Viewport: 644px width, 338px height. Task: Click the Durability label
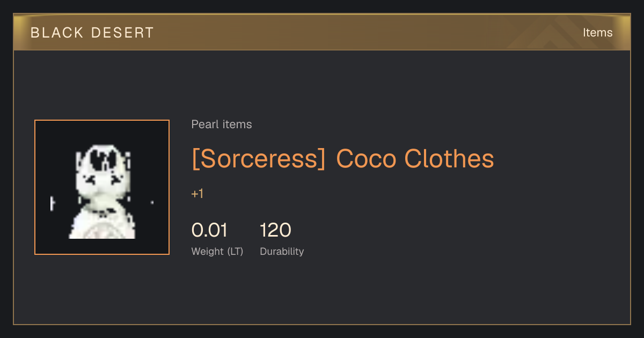click(x=282, y=251)
